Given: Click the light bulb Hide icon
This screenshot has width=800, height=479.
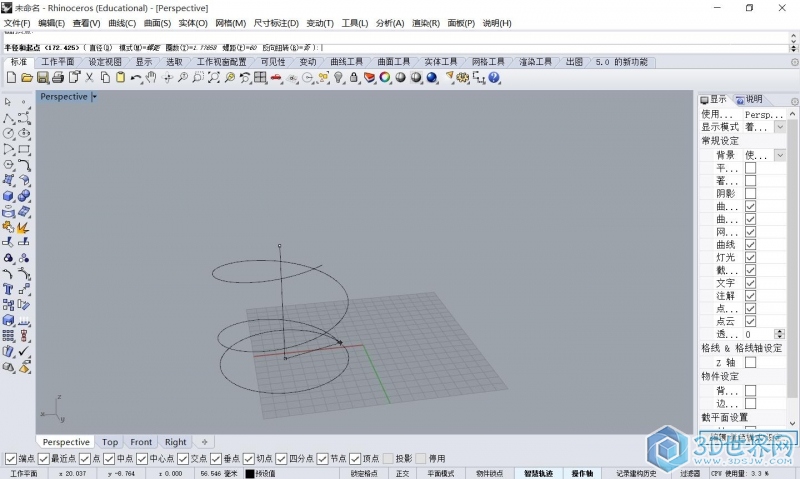Looking at the screenshot, I should (x=338, y=78).
